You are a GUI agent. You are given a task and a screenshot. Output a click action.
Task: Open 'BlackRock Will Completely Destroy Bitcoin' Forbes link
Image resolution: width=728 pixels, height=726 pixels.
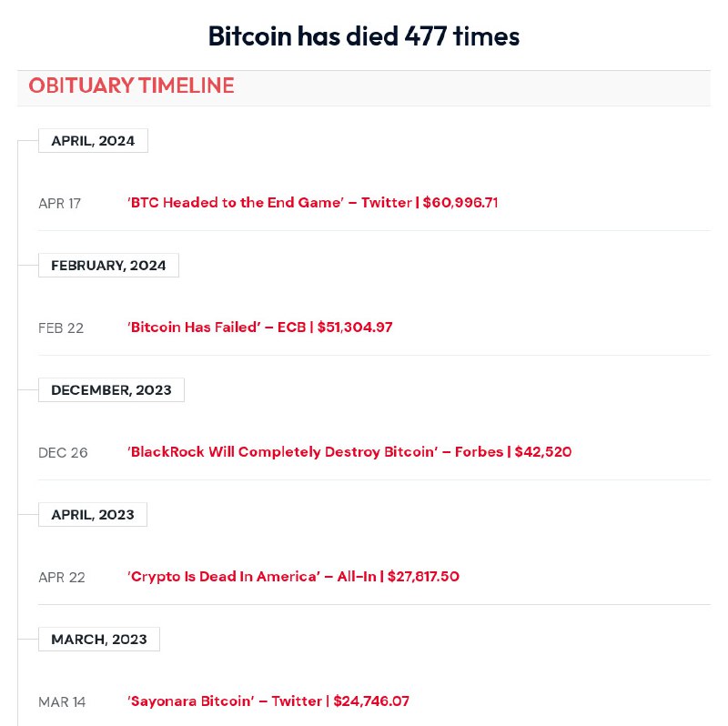(x=349, y=452)
